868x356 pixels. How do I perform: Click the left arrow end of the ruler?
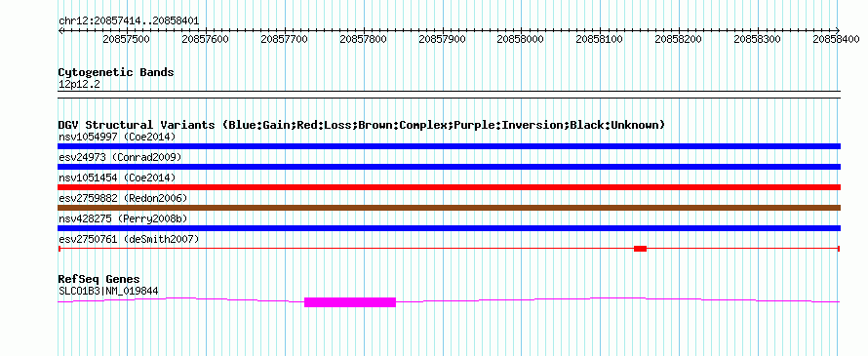(60, 30)
